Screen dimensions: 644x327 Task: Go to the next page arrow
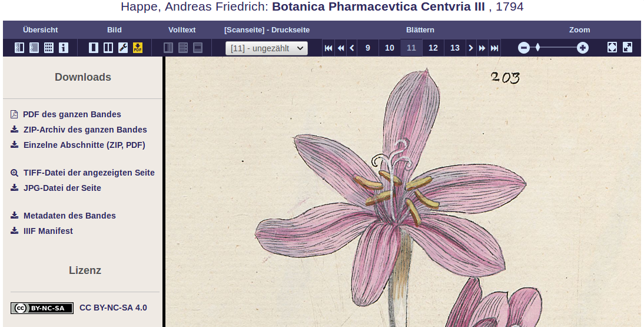(471, 48)
